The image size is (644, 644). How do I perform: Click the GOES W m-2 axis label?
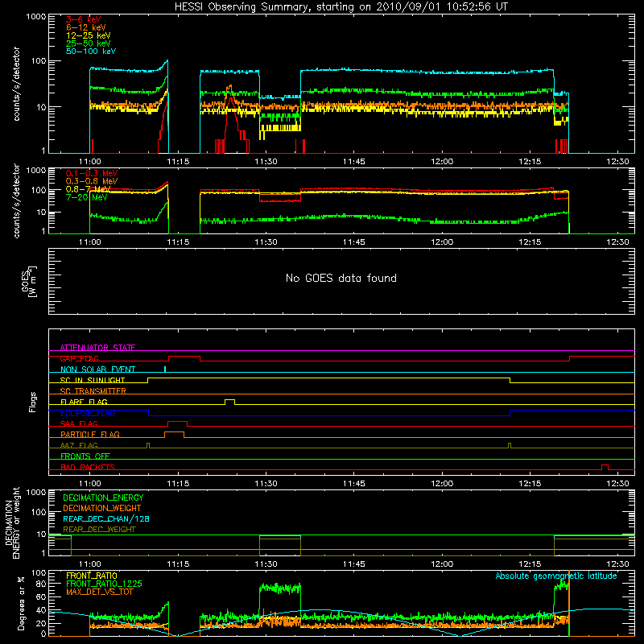coord(29,281)
